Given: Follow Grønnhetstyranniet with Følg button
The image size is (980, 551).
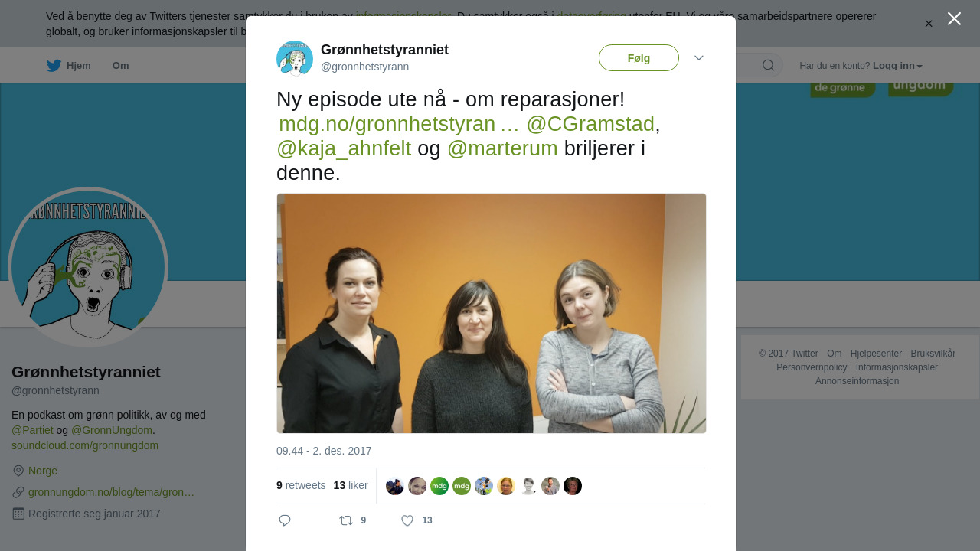Looking at the screenshot, I should (x=639, y=58).
